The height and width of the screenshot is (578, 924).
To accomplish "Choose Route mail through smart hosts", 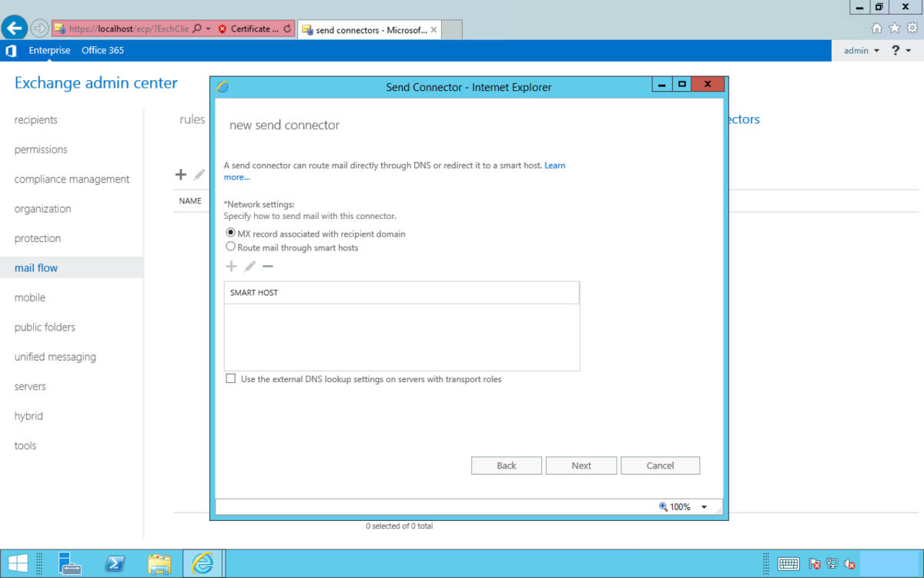I will click(229, 247).
